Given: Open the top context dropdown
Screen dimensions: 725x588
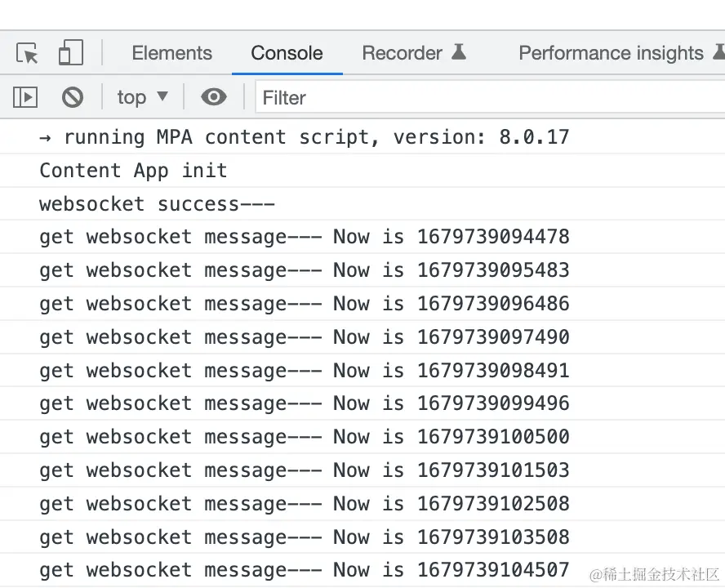Looking at the screenshot, I should (142, 98).
